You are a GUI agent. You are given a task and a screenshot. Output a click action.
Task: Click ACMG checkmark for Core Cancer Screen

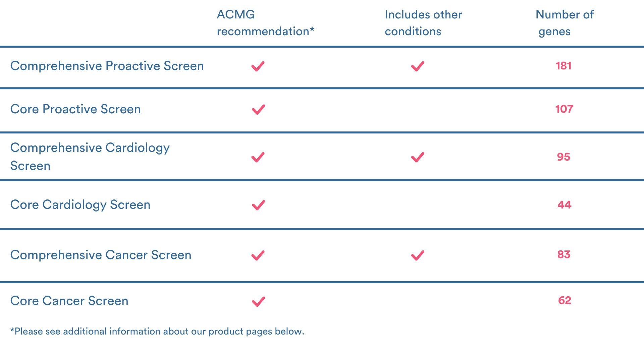click(258, 301)
